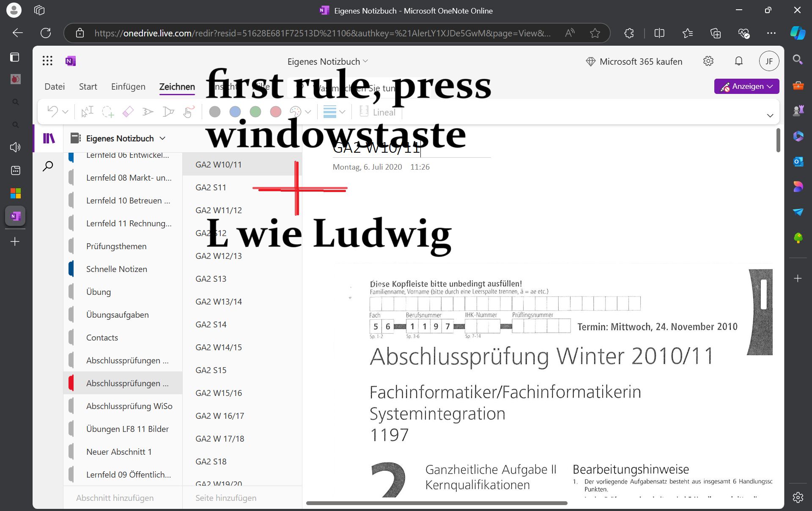Open the Office app launcher grid
Screen dimensions: 812x511
47,61
